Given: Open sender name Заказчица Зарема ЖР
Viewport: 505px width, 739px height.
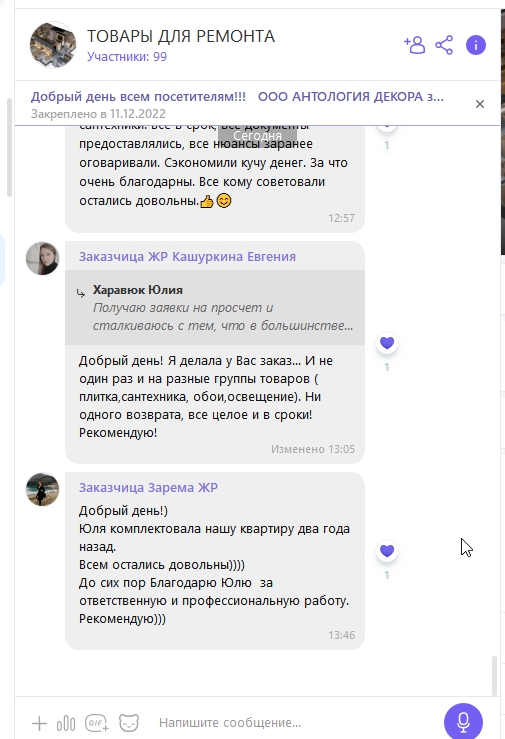Looking at the screenshot, I should 148,487.
